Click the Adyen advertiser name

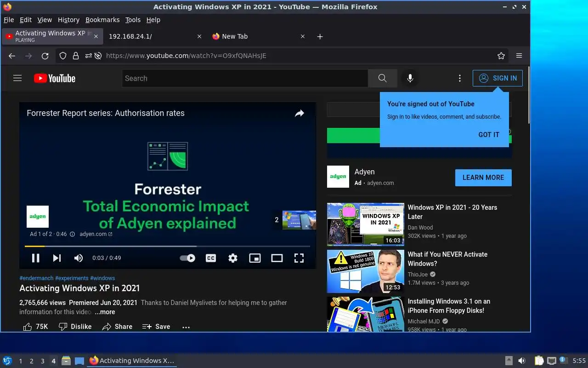365,172
